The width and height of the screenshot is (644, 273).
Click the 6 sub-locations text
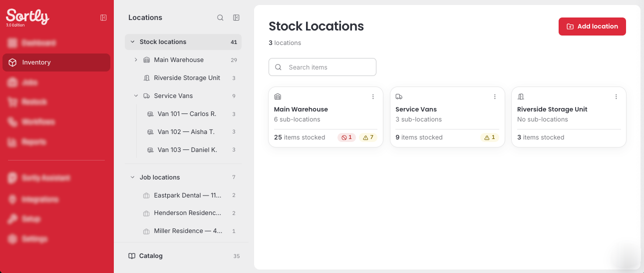[x=297, y=119]
